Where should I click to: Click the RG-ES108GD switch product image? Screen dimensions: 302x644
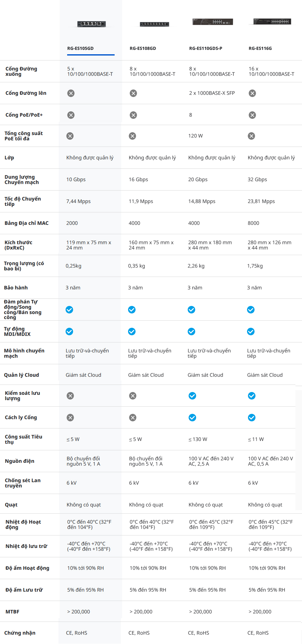(154, 24)
